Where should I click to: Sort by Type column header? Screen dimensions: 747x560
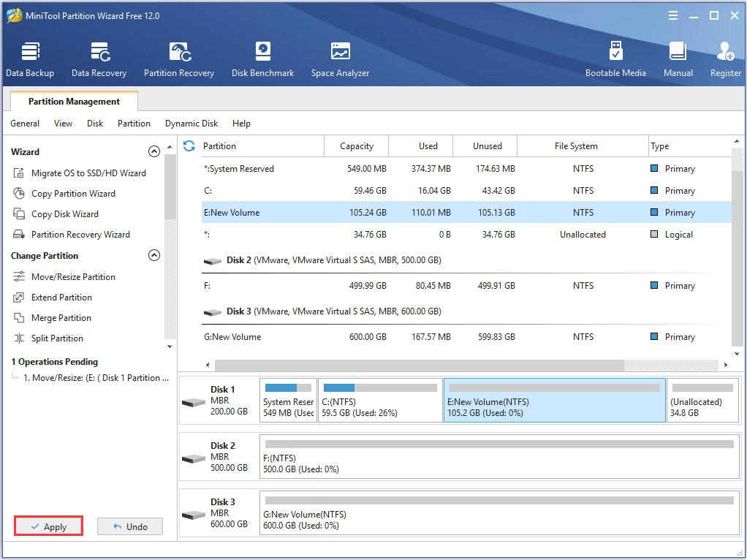690,145
